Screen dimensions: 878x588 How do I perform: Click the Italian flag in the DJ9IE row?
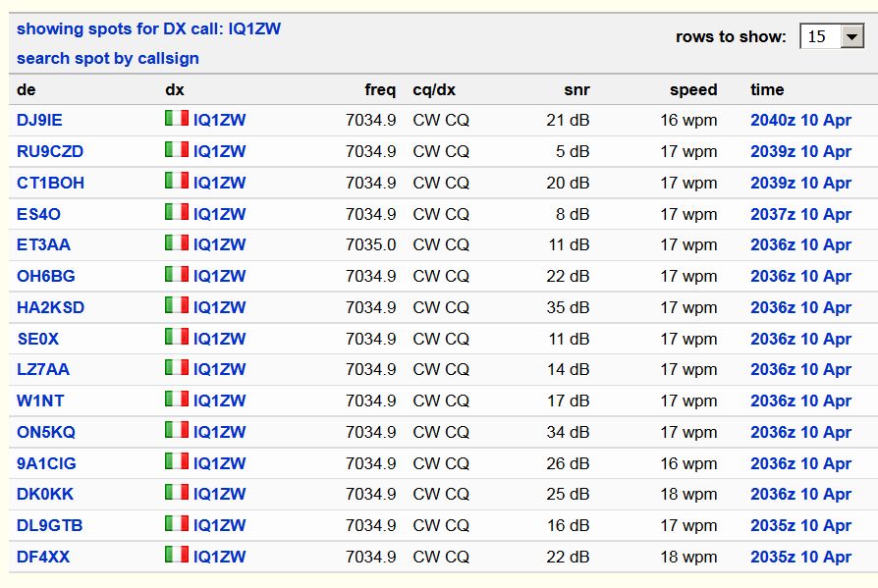177,118
